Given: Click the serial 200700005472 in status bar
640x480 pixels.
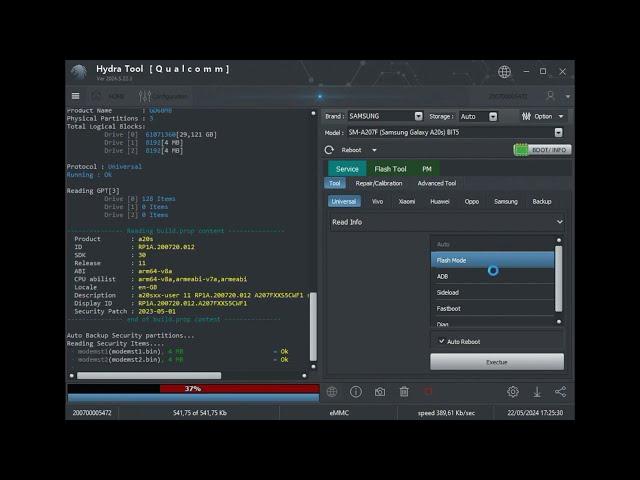Looking at the screenshot, I should tap(92, 413).
